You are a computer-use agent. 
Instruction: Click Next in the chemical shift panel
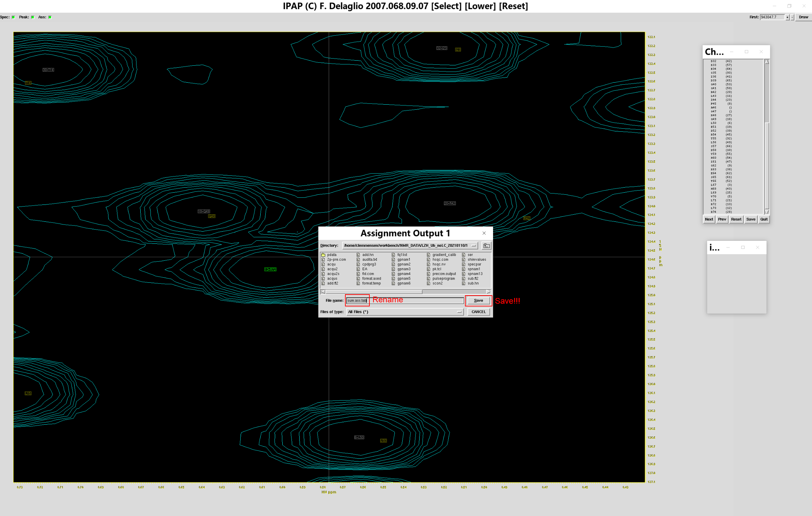pyautogui.click(x=709, y=219)
